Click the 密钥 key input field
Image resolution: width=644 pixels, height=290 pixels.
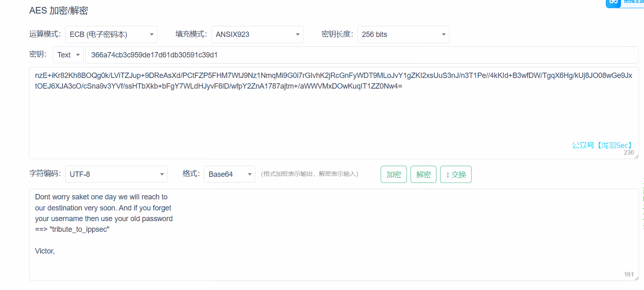[361, 55]
